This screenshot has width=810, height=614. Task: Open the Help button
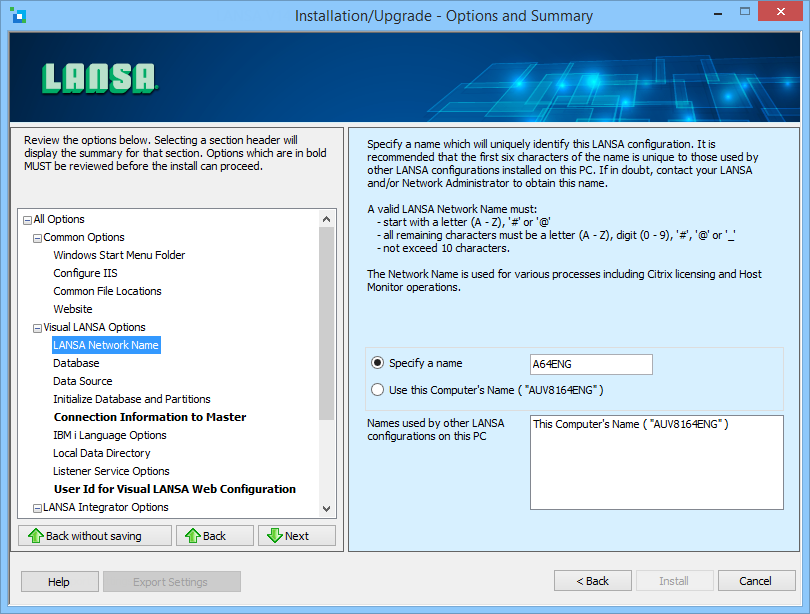point(59,581)
